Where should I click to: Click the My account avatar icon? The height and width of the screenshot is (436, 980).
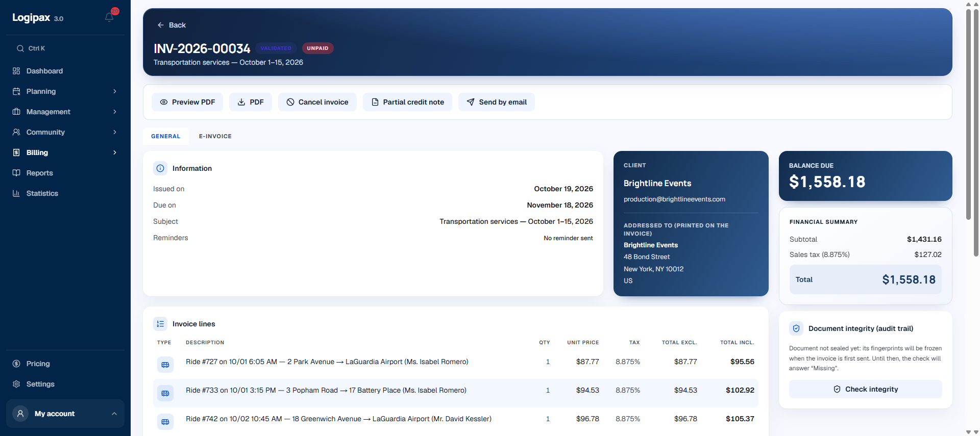coord(20,414)
